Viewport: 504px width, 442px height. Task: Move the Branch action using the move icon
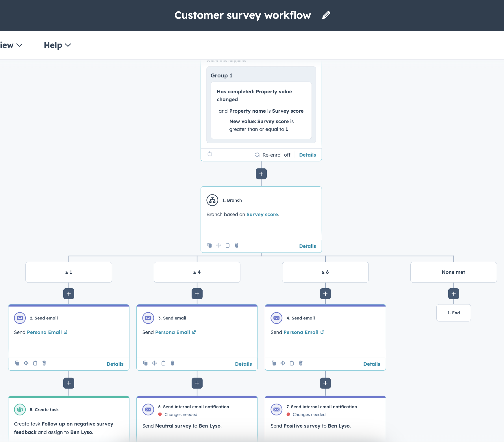pyautogui.click(x=218, y=245)
